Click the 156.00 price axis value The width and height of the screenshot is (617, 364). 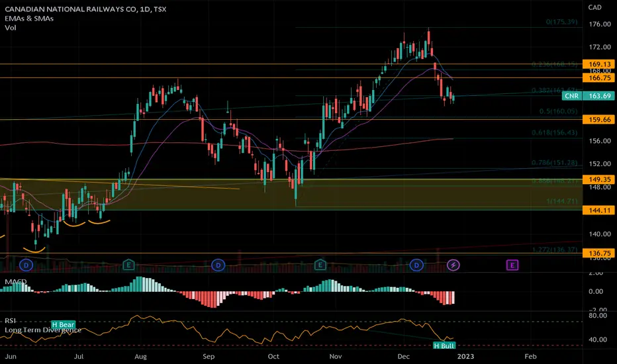point(600,141)
